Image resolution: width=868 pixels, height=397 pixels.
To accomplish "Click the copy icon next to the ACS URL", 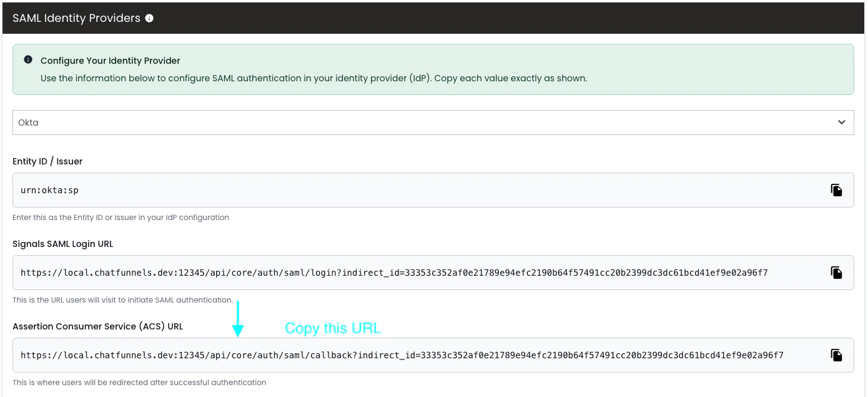I will tap(837, 354).
